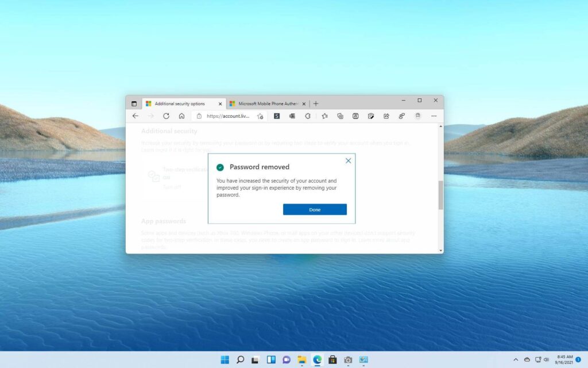Share this page icon
The height and width of the screenshot is (368, 588).
(x=386, y=116)
